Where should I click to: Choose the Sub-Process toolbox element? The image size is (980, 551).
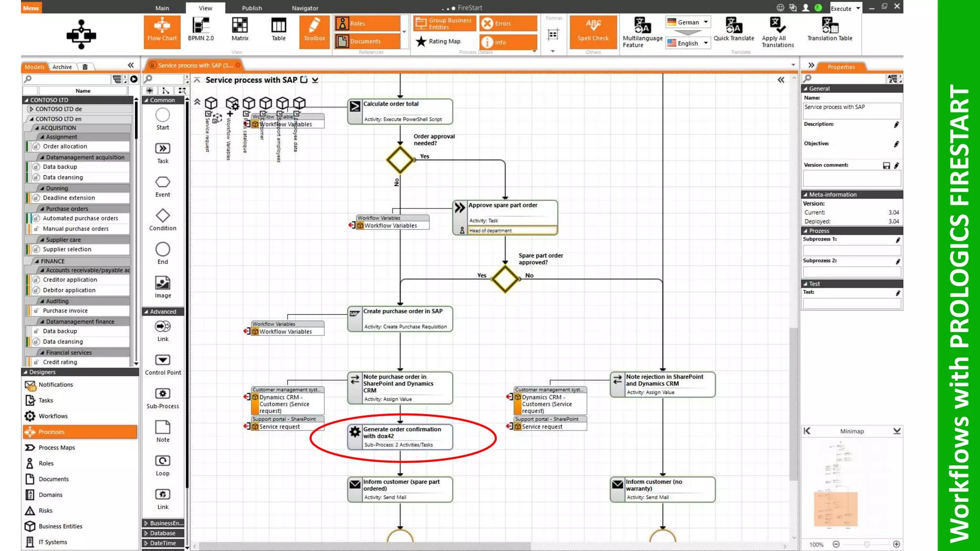163,397
